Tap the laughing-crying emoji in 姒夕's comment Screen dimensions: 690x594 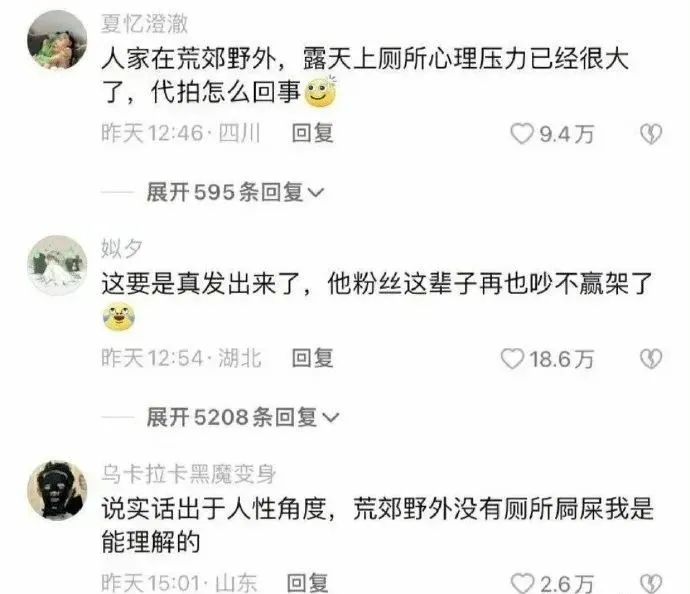coord(119,317)
